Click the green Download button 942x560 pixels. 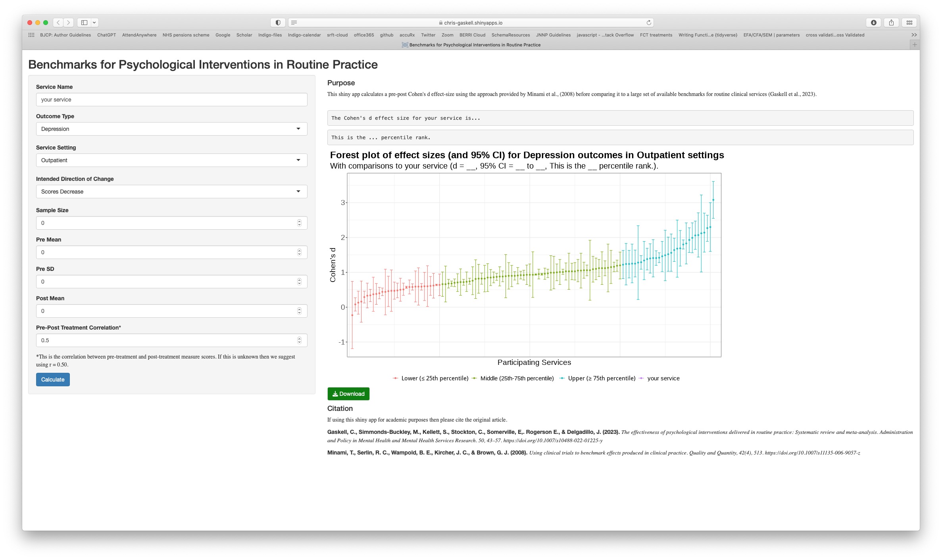(348, 394)
